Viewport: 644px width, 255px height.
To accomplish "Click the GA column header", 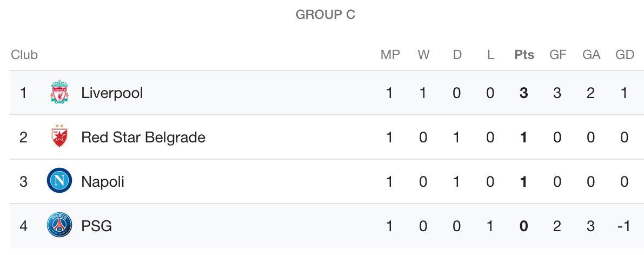I will coord(592,55).
